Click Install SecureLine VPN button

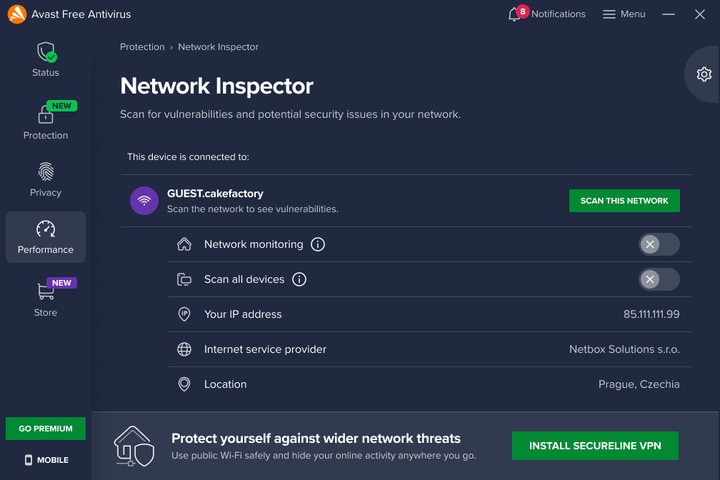click(595, 446)
